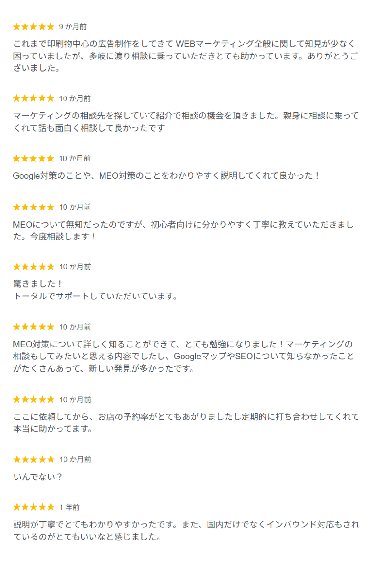
Task: Select the star rating above "いんでない？"
Action: 33,460
